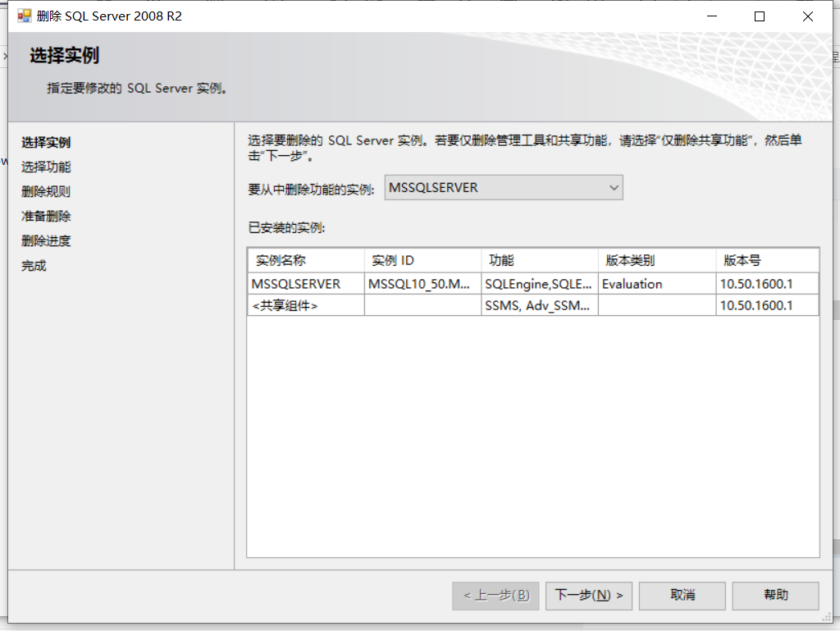The image size is (840, 631).
Task: Click the Next (下一步) button
Action: tap(589, 596)
